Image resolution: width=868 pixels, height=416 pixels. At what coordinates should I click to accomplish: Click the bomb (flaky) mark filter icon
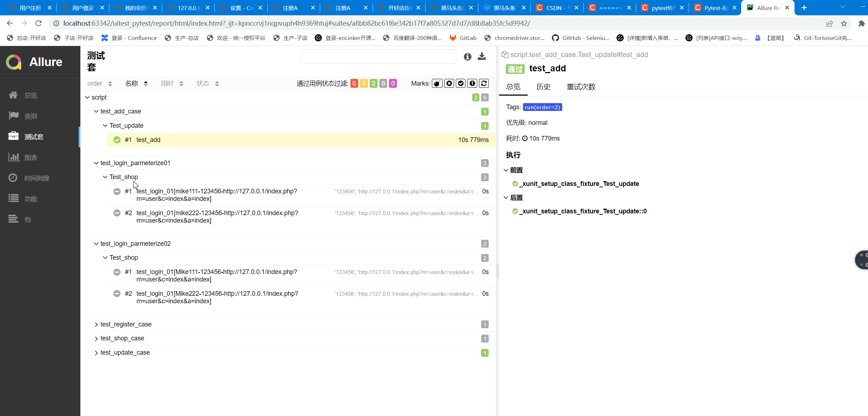coord(437,83)
